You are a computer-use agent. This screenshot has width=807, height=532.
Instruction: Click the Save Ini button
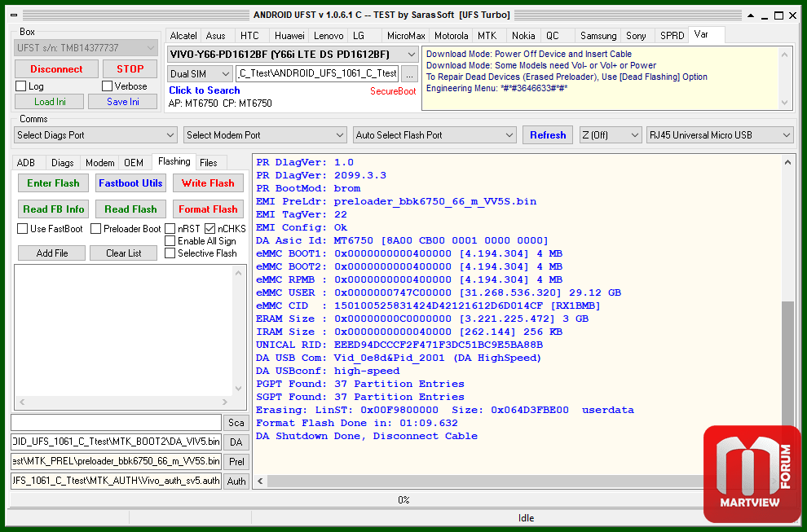[123, 102]
